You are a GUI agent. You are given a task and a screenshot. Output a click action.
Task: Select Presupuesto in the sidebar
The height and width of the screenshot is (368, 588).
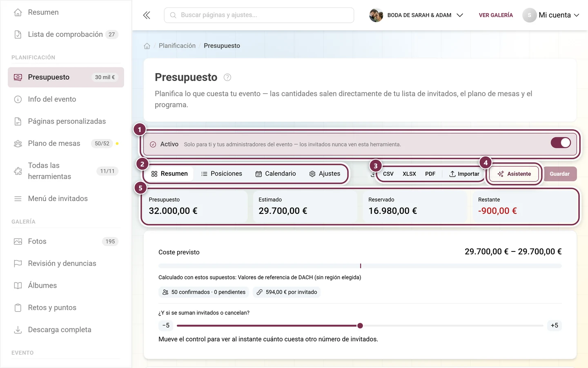coord(66,77)
